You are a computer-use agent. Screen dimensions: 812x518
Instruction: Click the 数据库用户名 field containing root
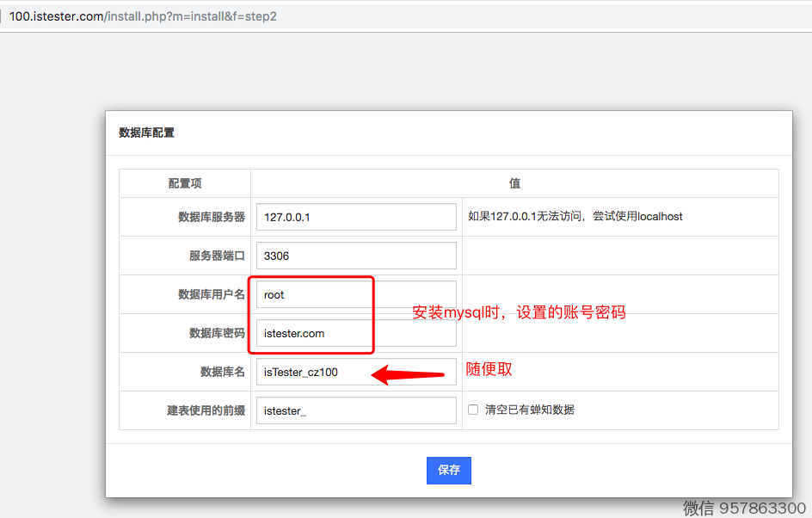(356, 294)
